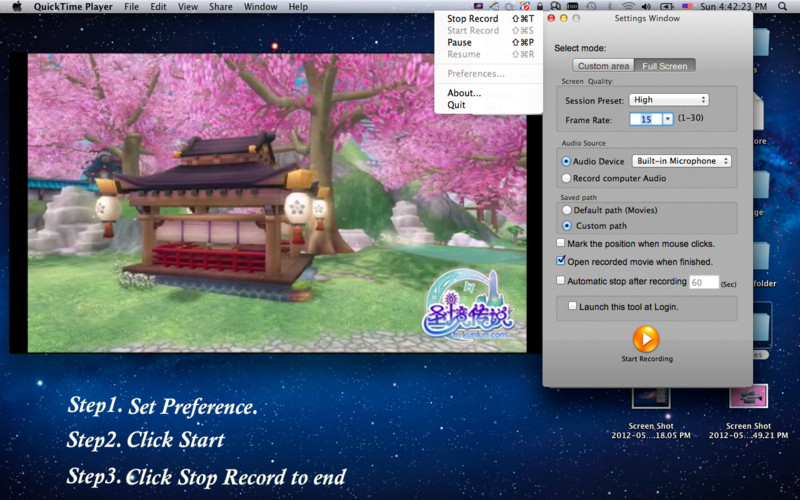Open the View menu
This screenshot has height=500, width=800.
click(188, 7)
